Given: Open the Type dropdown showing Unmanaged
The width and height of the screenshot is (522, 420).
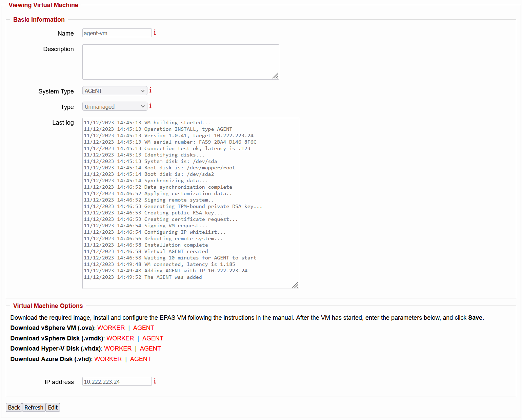Looking at the screenshot, I should (115, 106).
